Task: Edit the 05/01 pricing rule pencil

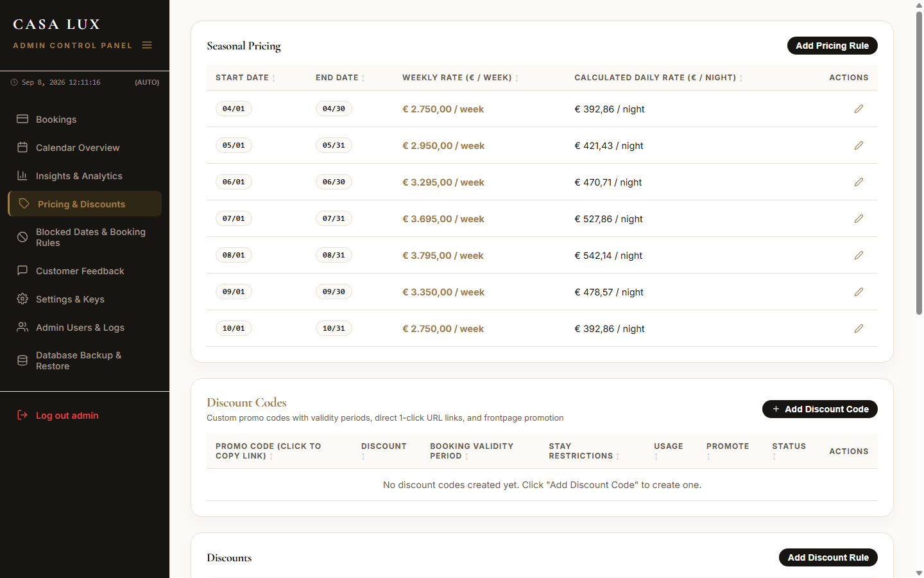Action: tap(859, 146)
